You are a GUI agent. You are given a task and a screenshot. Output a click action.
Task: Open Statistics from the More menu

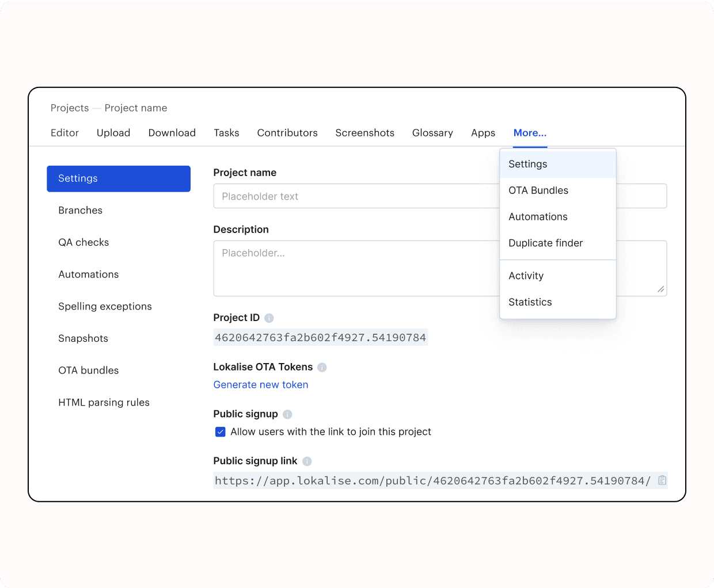530,302
